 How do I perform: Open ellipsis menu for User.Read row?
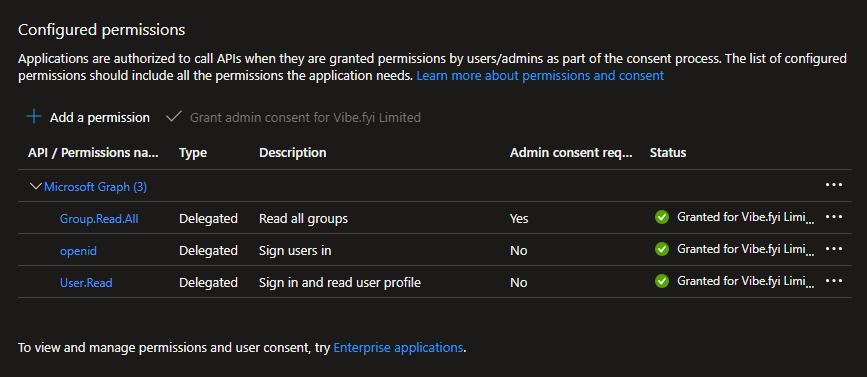click(x=834, y=281)
